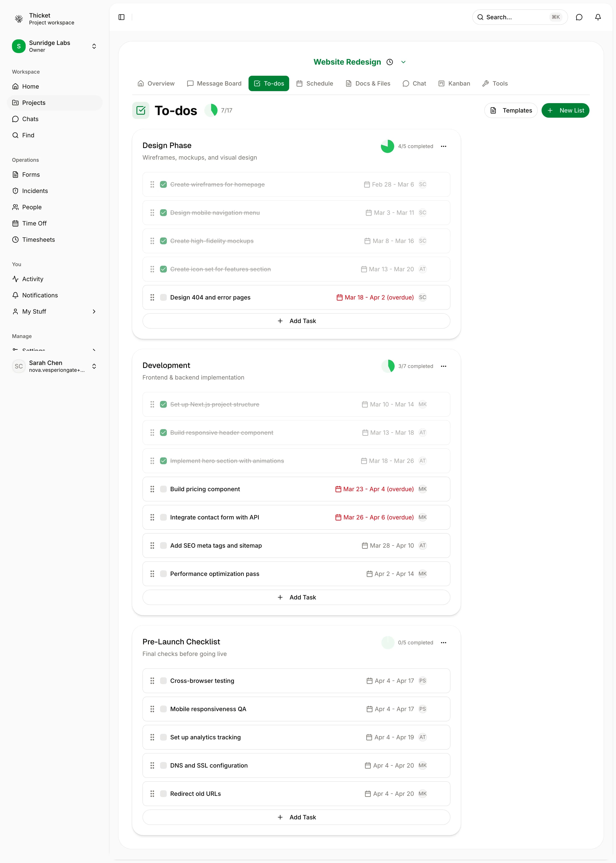This screenshot has height=863, width=616.
Task: Mark Cross-browser testing as complete
Action: tap(163, 681)
